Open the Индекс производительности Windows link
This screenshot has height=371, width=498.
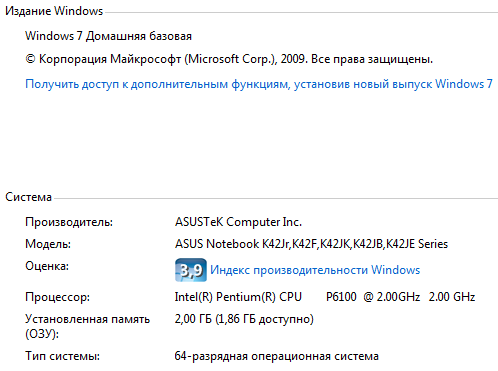[x=315, y=270]
